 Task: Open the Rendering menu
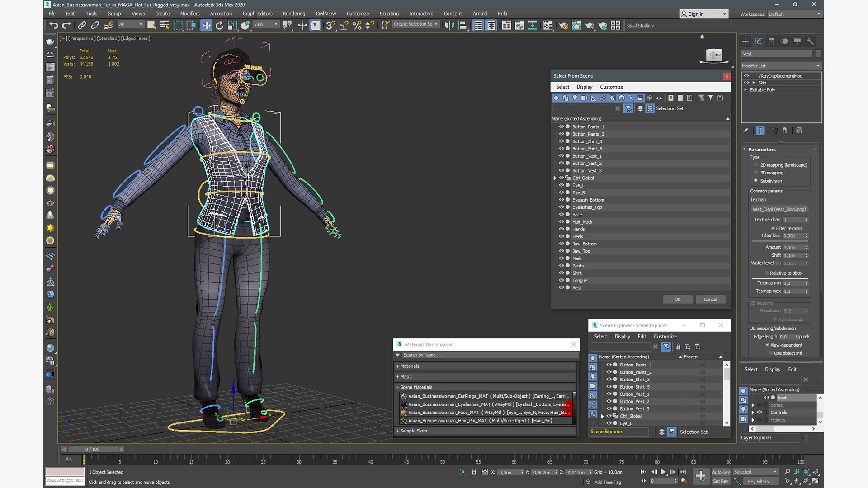pos(293,14)
